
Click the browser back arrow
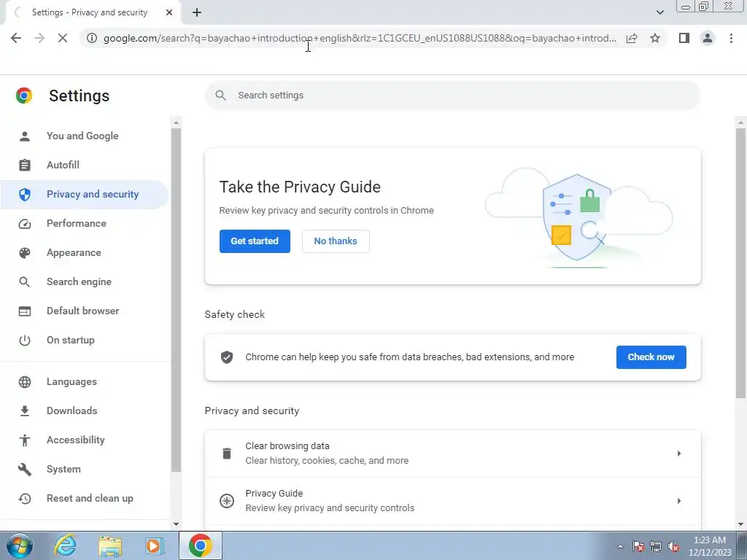click(16, 38)
